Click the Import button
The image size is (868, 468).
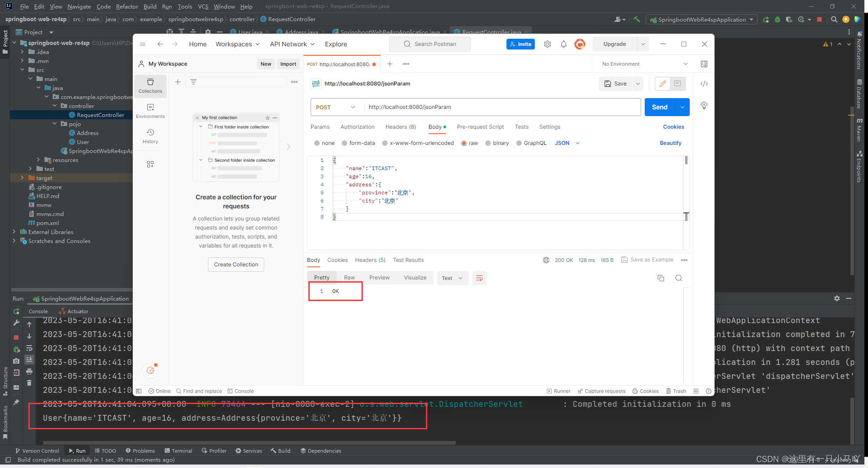coord(288,64)
